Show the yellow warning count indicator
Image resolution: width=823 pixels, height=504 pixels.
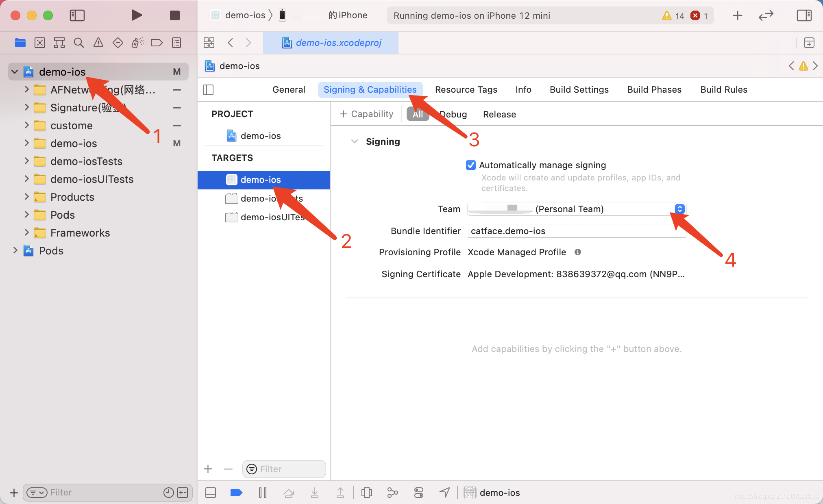673,15
